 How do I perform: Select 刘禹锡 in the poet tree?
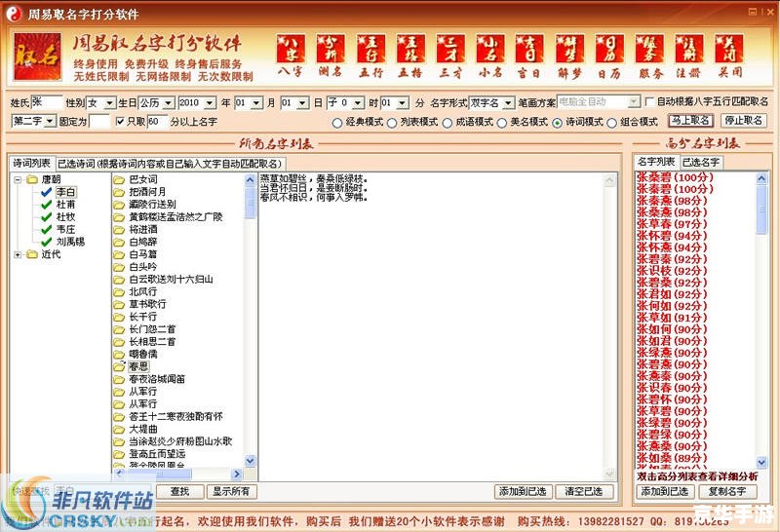(70, 242)
